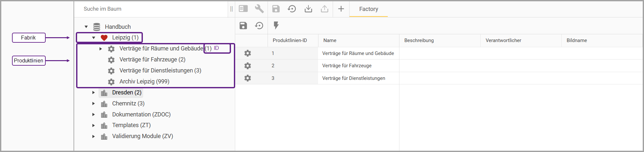Expand Verträge für Räume und Gebäude node
This screenshot has width=644, height=152.
point(101,49)
